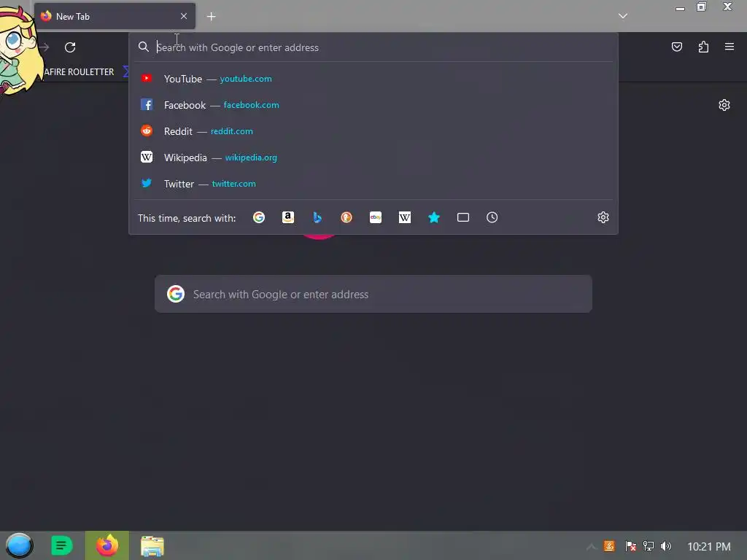747x560 pixels.
Task: Search this time with Amazon icon
Action: [287, 217]
